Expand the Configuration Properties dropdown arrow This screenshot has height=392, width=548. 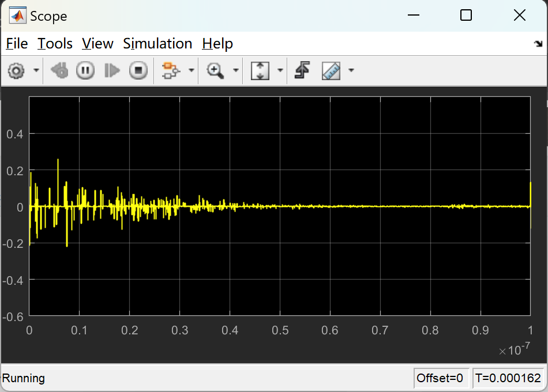36,70
